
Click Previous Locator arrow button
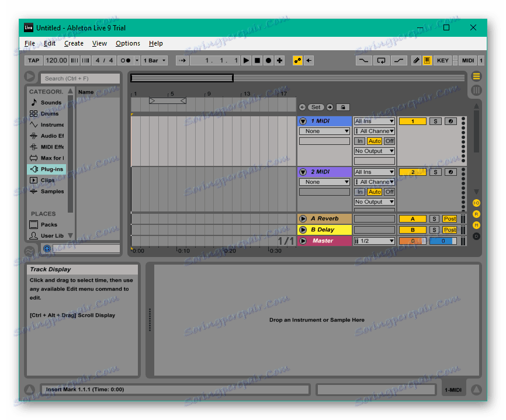pyautogui.click(x=302, y=107)
